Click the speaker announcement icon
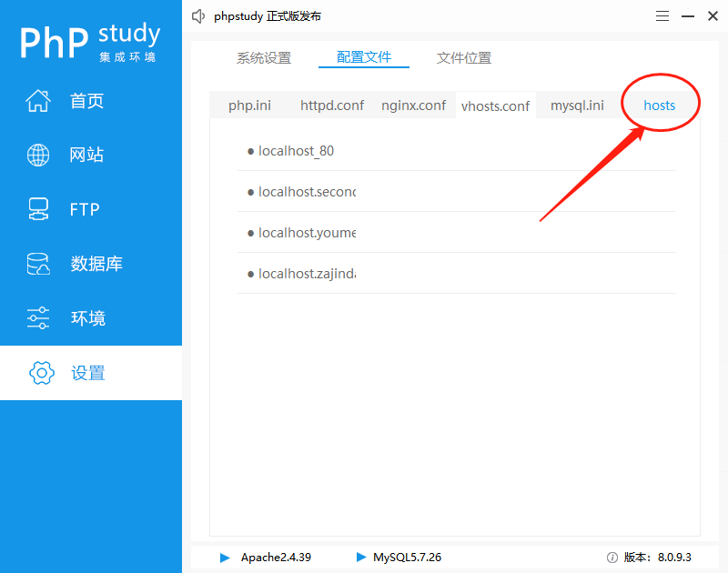This screenshot has width=728, height=573. point(198,16)
